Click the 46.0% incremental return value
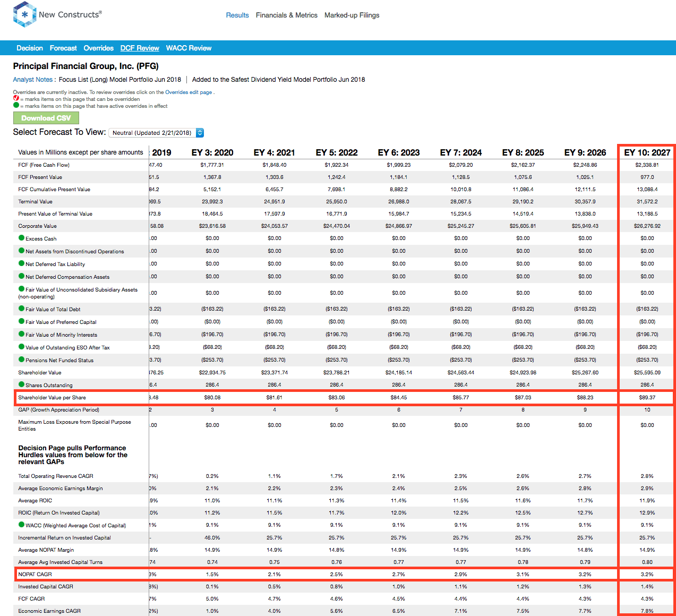Viewport: 676px width, 616px height. click(212, 537)
